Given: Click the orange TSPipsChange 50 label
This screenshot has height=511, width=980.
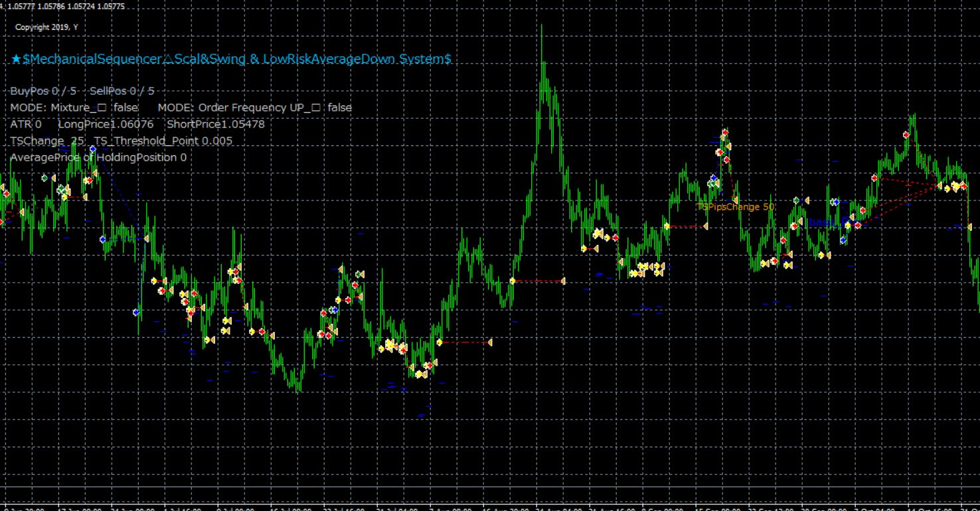Looking at the screenshot, I should (x=735, y=207).
